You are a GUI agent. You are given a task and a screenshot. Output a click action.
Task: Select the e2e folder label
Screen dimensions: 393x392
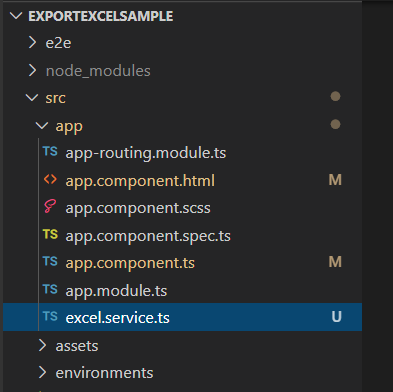pyautogui.click(x=58, y=43)
